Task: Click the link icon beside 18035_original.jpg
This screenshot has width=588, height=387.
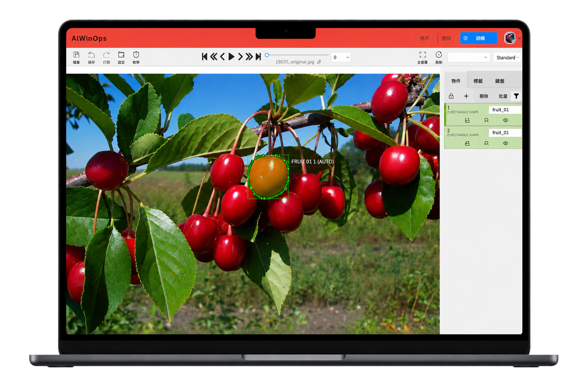Action: (x=319, y=62)
